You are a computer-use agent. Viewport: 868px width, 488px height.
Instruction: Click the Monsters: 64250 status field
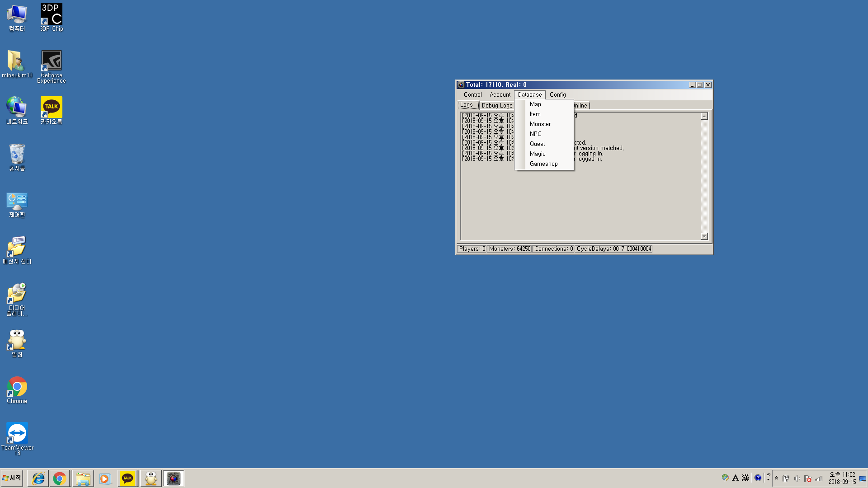point(509,249)
